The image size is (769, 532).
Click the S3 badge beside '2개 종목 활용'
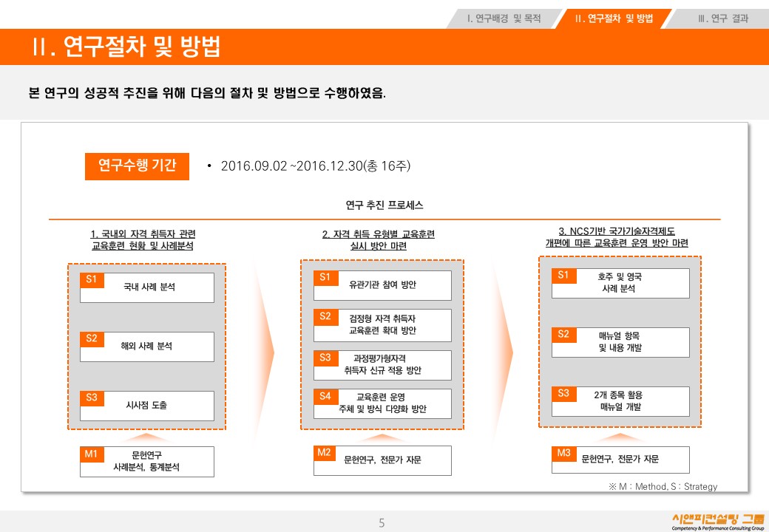563,394
